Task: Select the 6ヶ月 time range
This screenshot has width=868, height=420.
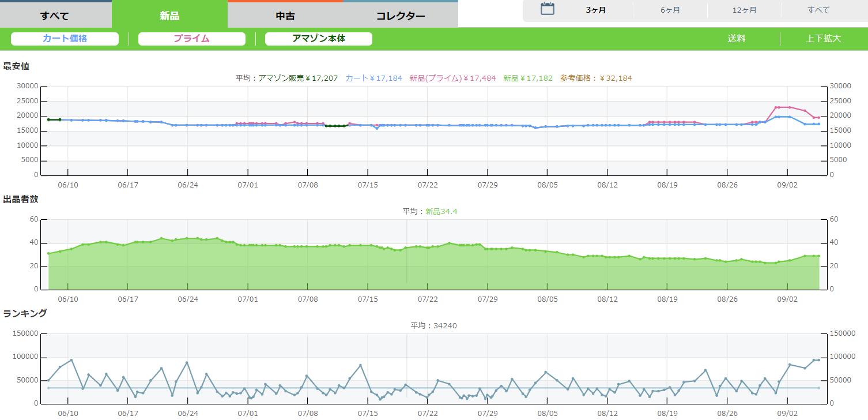Action: [670, 10]
